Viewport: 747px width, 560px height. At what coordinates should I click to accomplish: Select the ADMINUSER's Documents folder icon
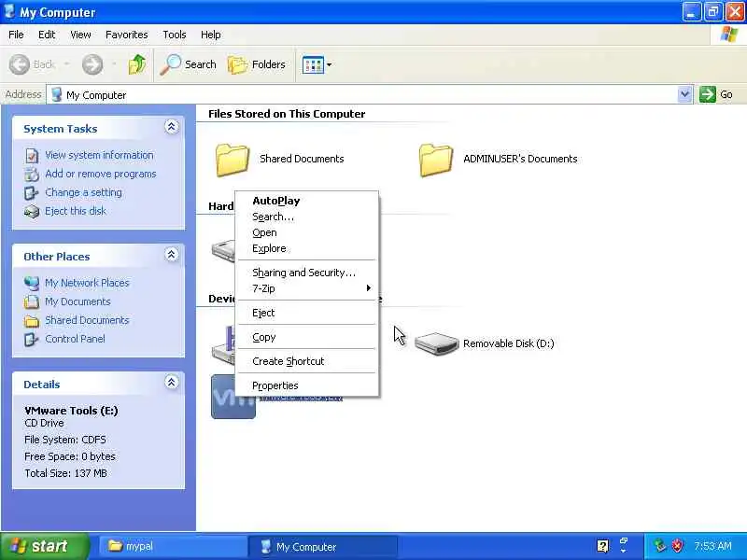point(435,160)
